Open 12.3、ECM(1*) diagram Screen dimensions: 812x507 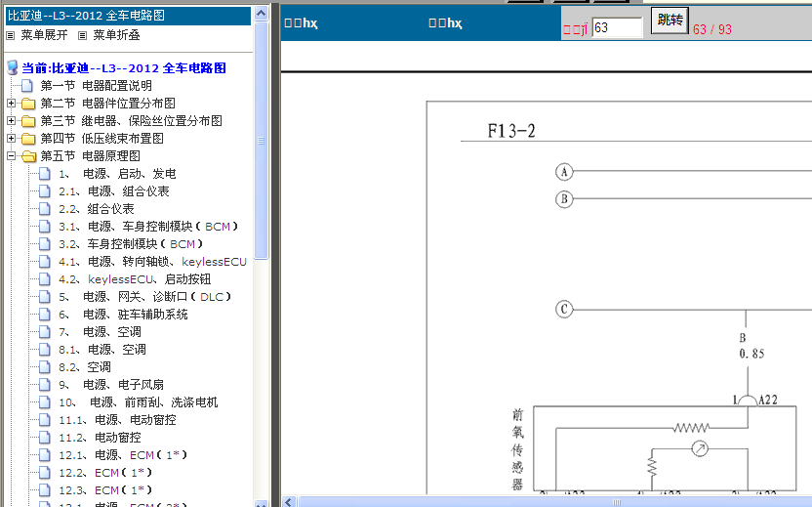105,491
